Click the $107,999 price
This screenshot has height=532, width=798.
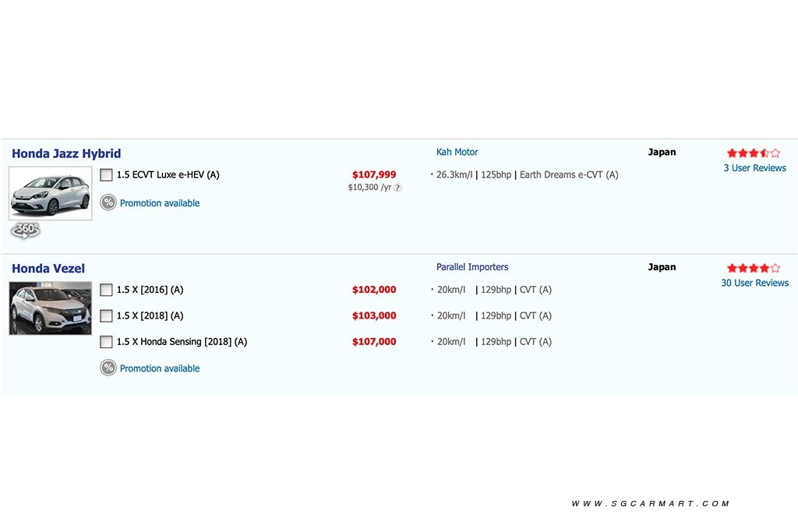[x=374, y=174]
